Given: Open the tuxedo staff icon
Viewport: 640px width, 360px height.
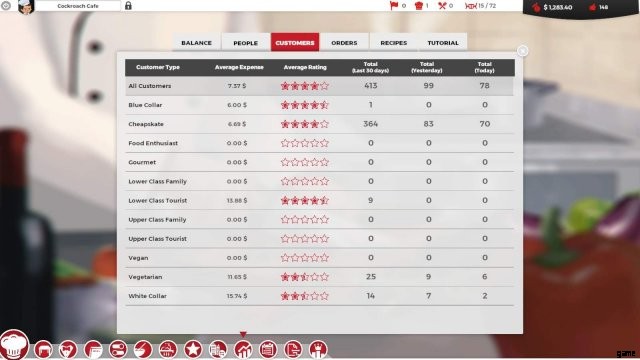Looking at the screenshot, I should (x=68, y=350).
